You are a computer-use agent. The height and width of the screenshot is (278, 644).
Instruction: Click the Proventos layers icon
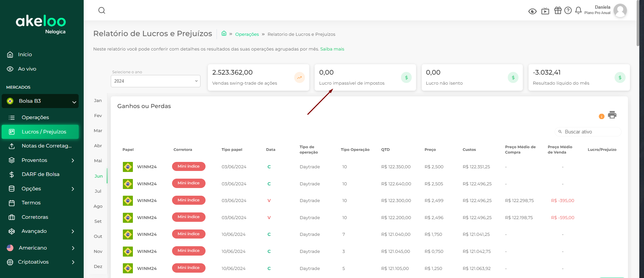click(12, 160)
